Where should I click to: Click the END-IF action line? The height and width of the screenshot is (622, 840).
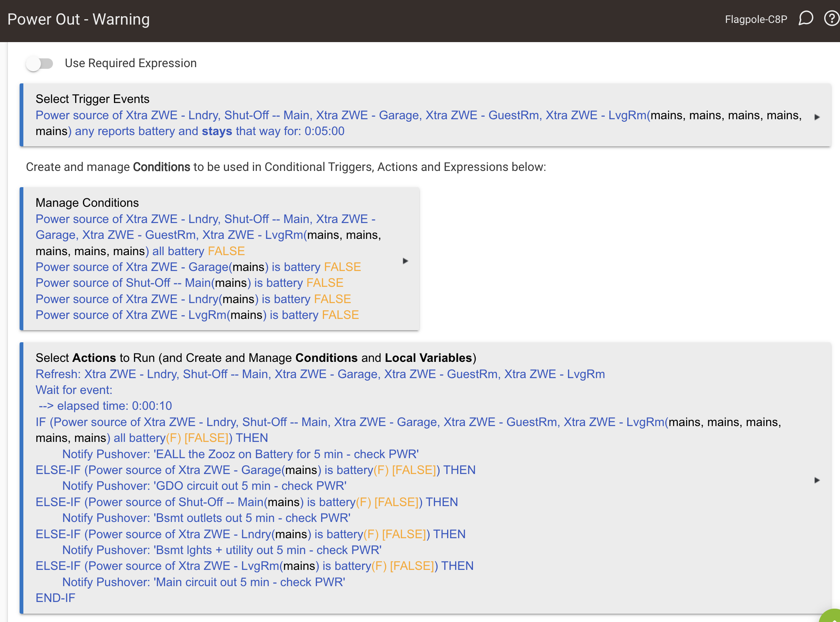55,598
